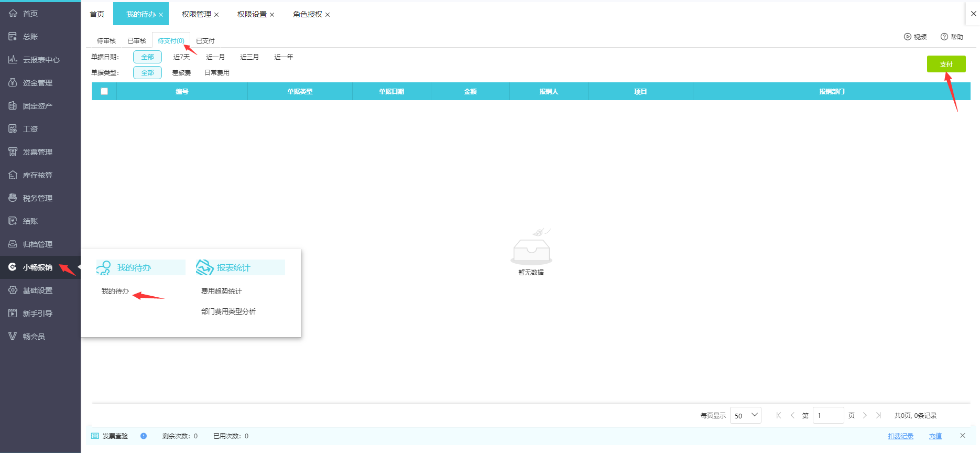Open the 待审核 sub-tab
Image resolution: width=980 pixels, height=453 pixels.
[106, 41]
